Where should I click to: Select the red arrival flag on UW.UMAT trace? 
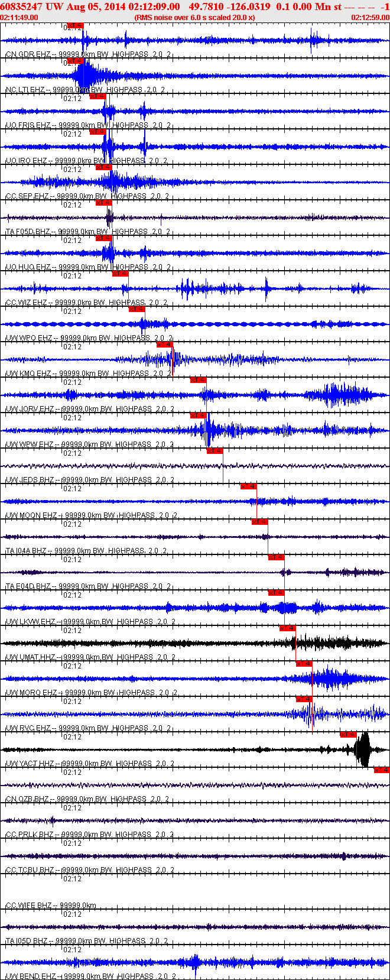coord(287,628)
